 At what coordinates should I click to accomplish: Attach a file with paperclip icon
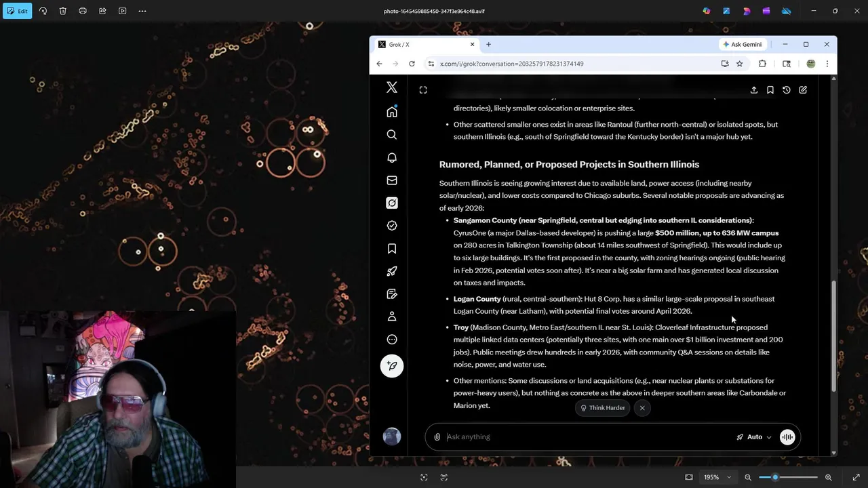(x=437, y=437)
